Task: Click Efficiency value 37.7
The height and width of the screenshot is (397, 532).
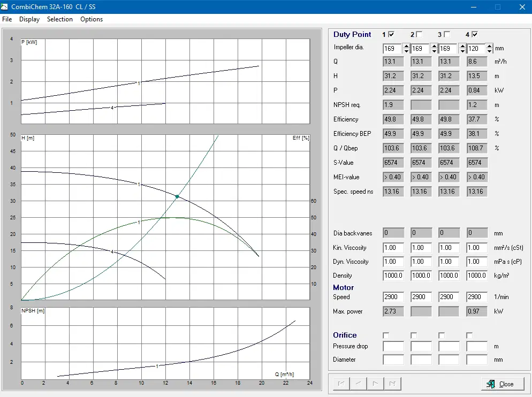Action: point(477,119)
